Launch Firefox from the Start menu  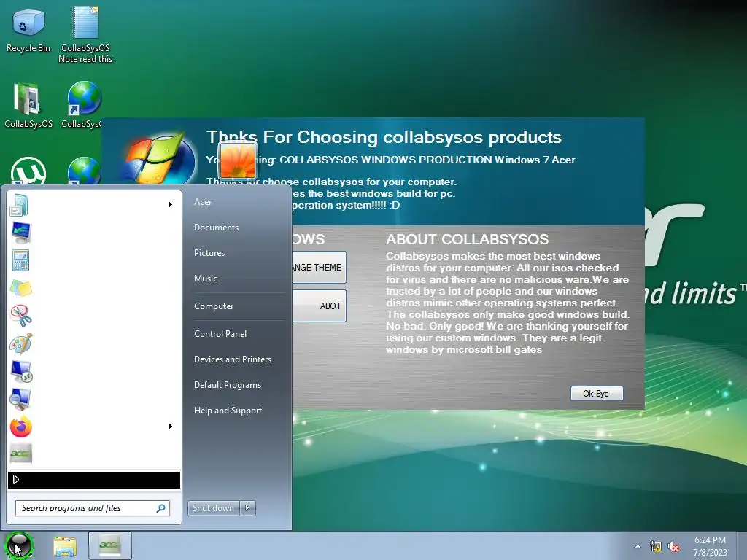pyautogui.click(x=21, y=427)
